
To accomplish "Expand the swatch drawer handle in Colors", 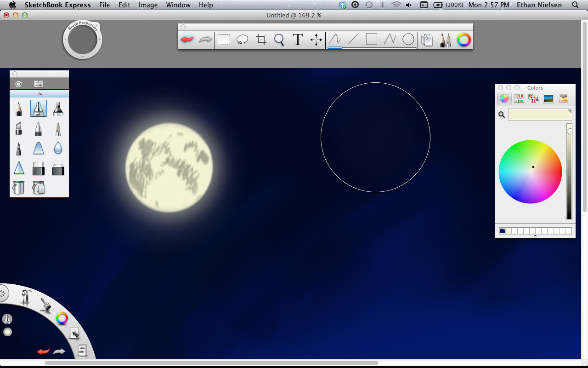I will (x=535, y=236).
